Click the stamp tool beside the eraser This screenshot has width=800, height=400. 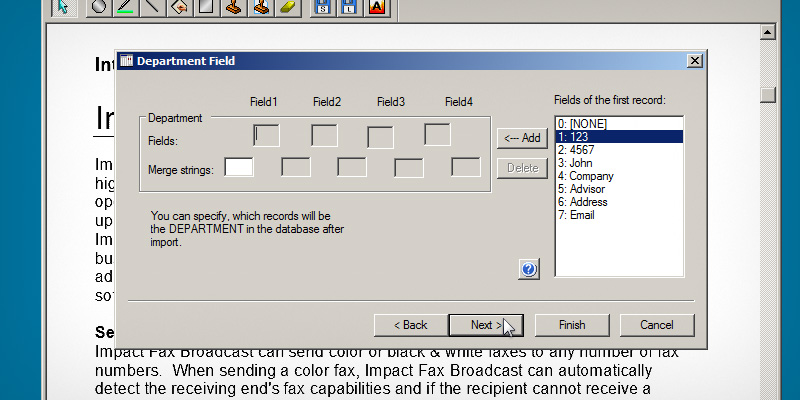pyautogui.click(x=260, y=8)
